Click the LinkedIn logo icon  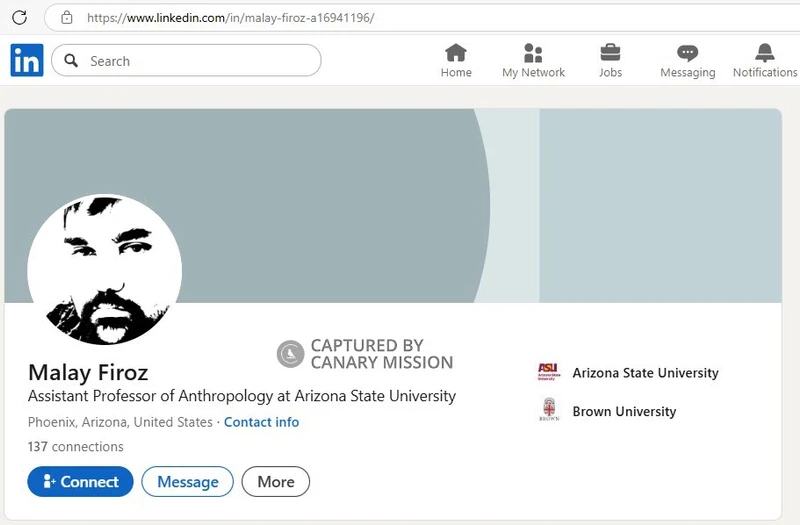coord(27,60)
